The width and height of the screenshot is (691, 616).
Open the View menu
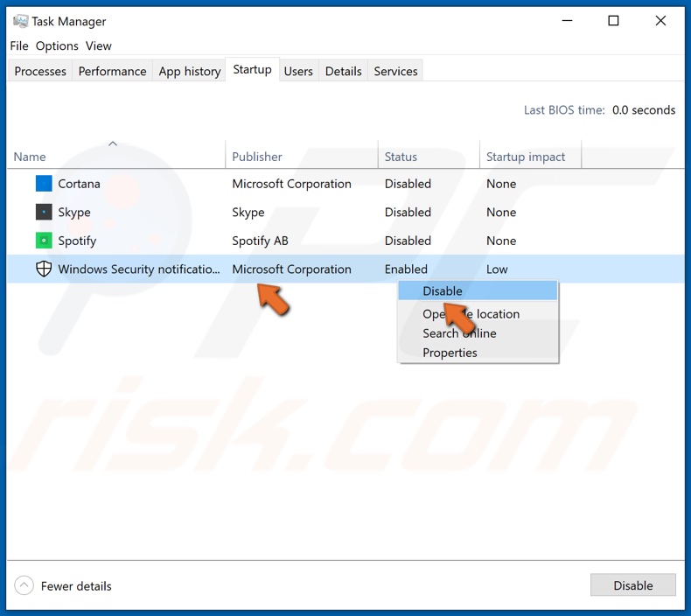(98, 45)
